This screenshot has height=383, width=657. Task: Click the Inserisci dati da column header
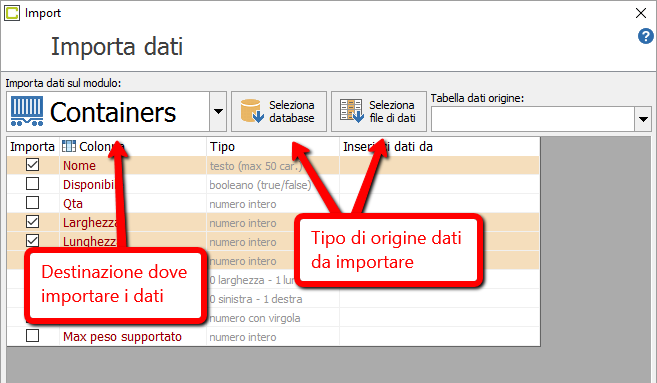coord(439,147)
